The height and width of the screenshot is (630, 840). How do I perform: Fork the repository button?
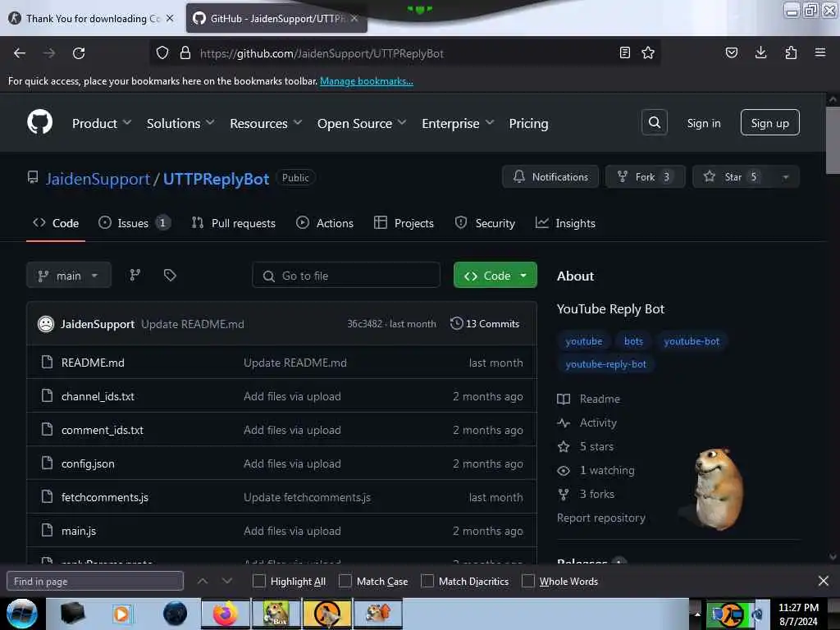(645, 177)
